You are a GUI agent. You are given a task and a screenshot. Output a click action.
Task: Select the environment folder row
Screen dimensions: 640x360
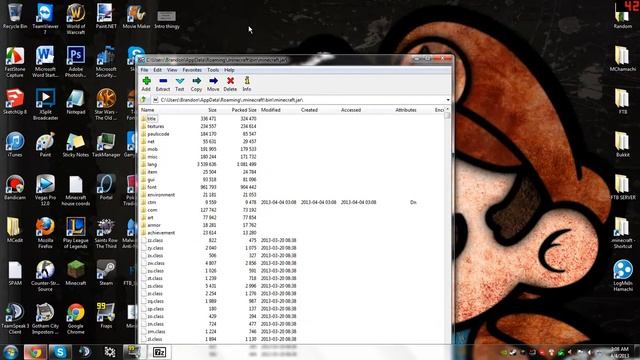pyautogui.click(x=292, y=195)
